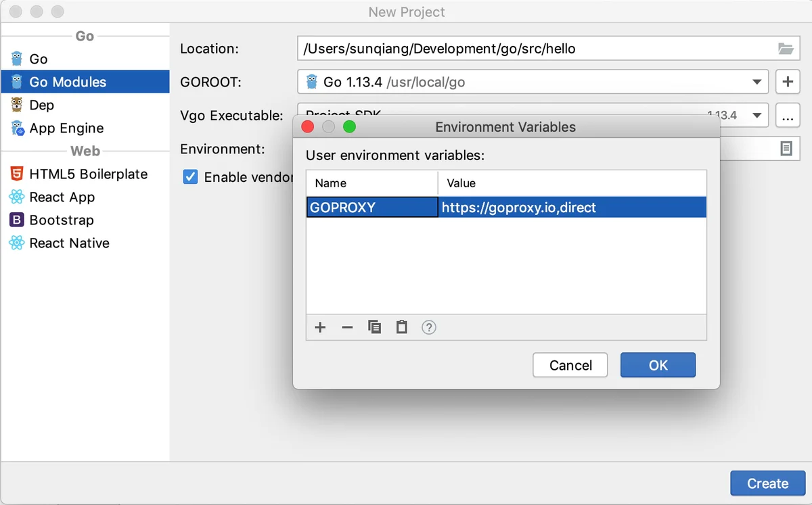This screenshot has height=505, width=812.
Task: Close the Environment Variables dialog
Action: (x=307, y=126)
